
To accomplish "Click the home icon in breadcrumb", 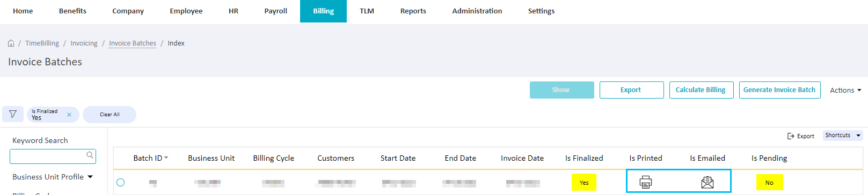I will [11, 43].
